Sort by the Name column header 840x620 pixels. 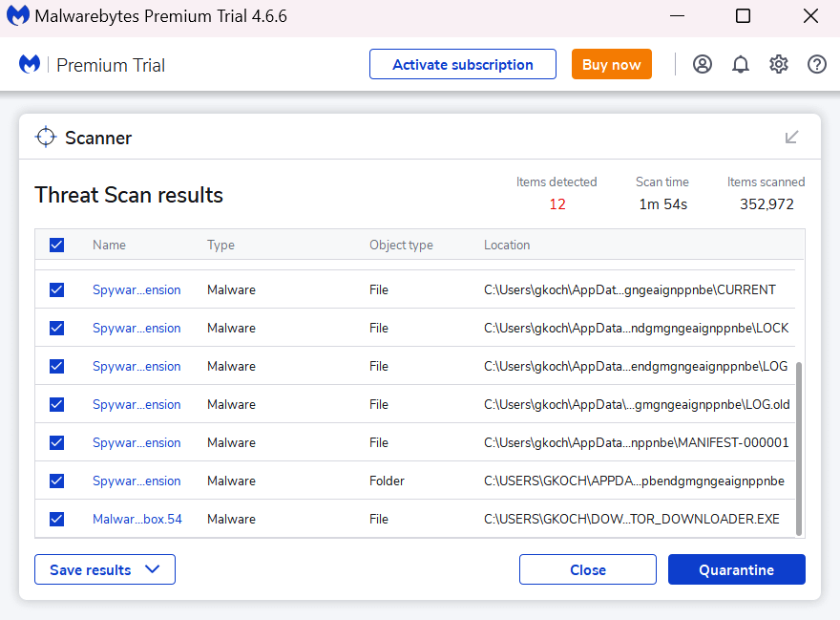tap(109, 246)
